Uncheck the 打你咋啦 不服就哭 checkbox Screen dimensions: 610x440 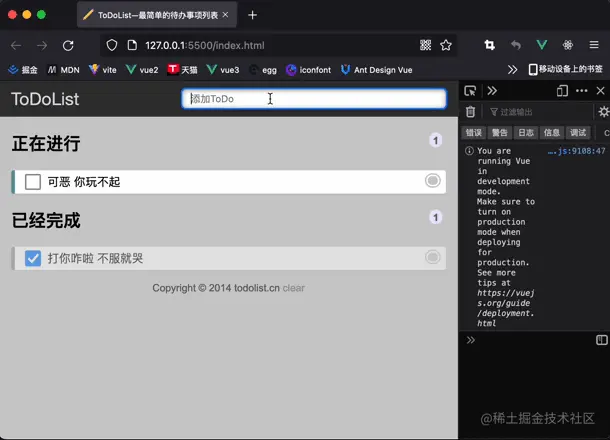(33, 258)
